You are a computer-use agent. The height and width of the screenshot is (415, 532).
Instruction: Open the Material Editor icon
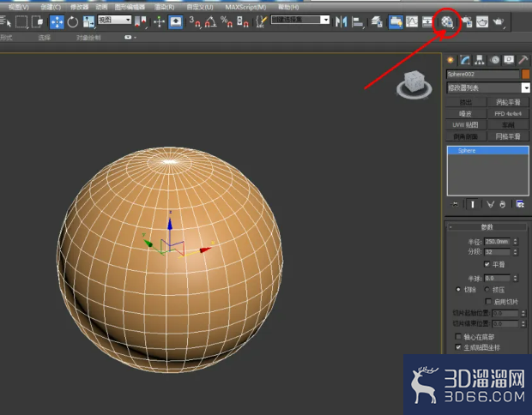pyautogui.click(x=447, y=22)
